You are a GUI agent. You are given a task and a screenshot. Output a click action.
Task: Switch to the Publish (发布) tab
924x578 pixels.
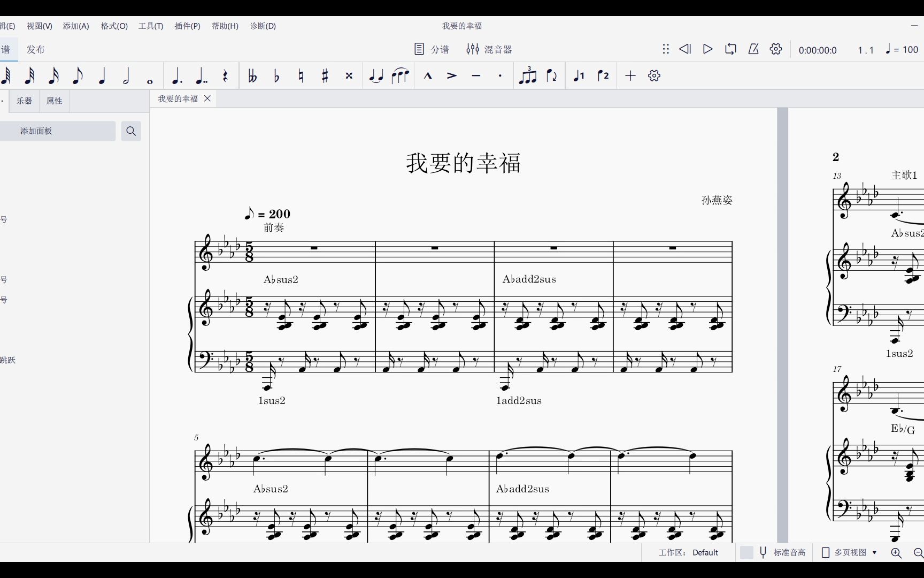(35, 49)
